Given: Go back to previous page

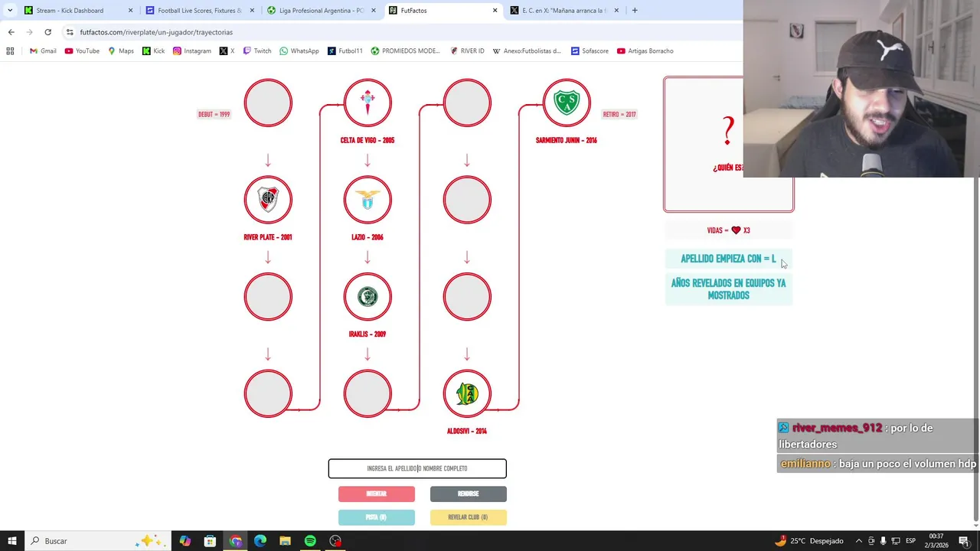Looking at the screenshot, I should (x=11, y=32).
